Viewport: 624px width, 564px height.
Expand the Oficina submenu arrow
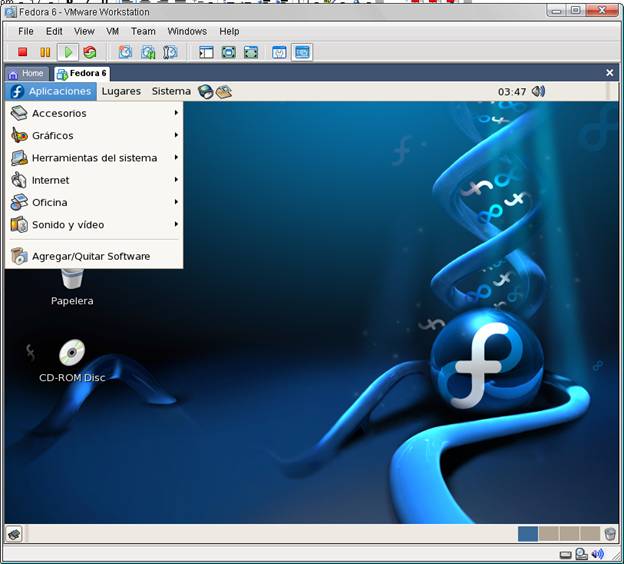pyautogui.click(x=176, y=202)
